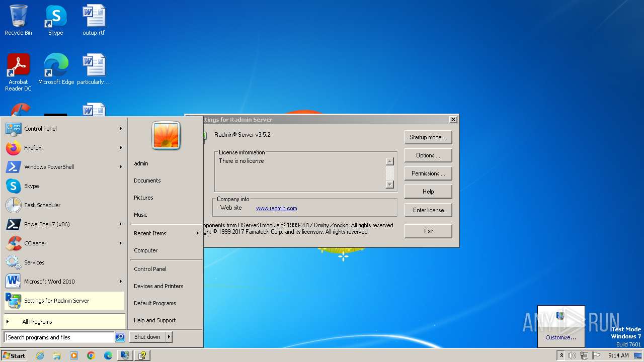The height and width of the screenshot is (362, 644).
Task: Open Pictures from Start menu
Action: (x=143, y=198)
